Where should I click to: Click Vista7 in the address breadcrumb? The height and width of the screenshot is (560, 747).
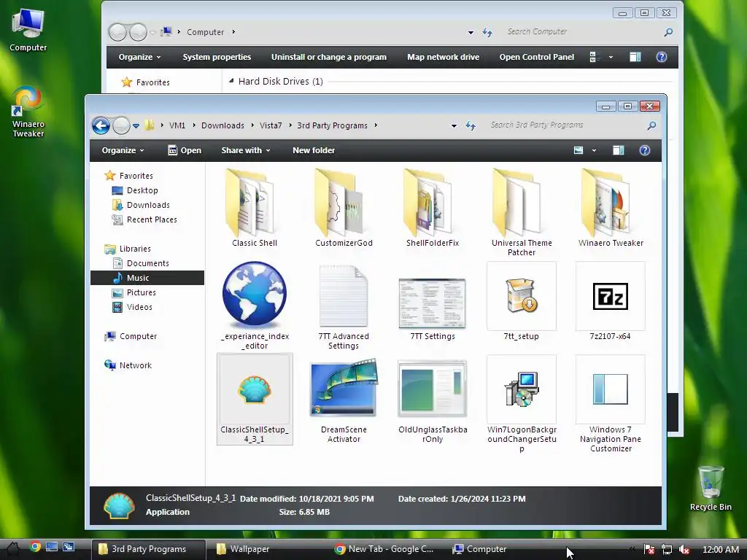(x=271, y=125)
